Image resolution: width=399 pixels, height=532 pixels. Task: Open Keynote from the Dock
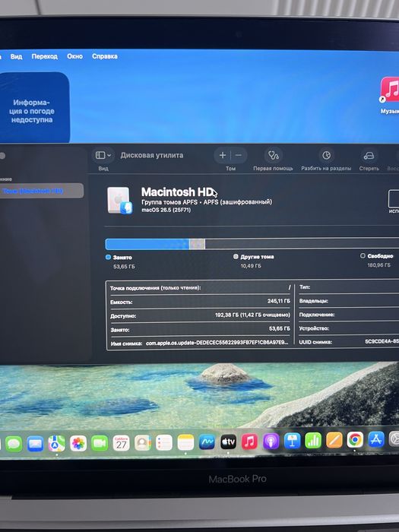click(x=292, y=441)
